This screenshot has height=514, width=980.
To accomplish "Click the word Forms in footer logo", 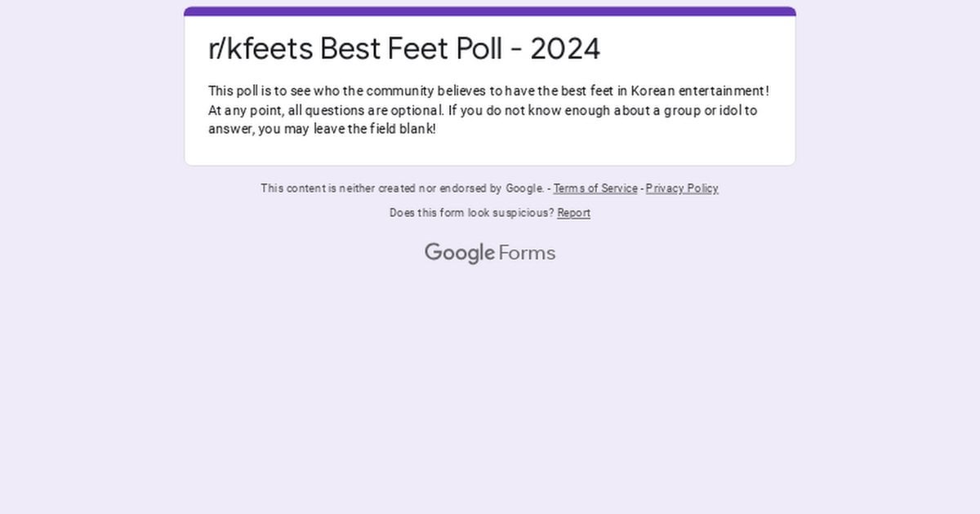I will click(x=527, y=253).
